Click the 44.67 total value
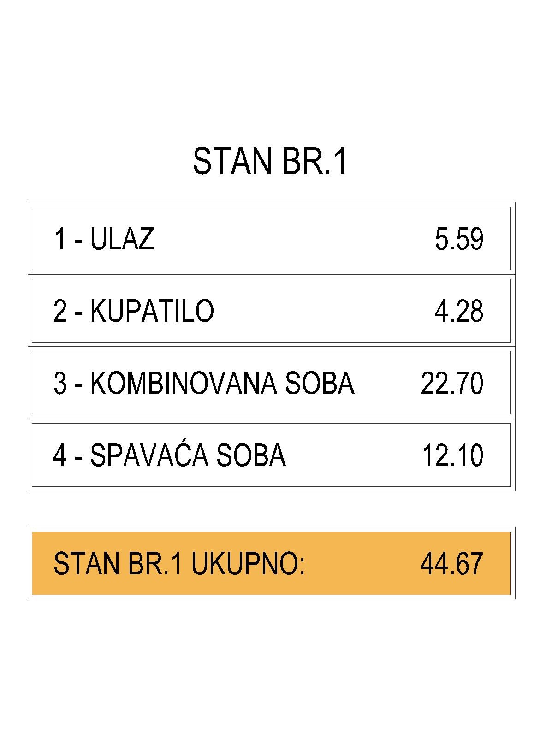The width and height of the screenshot is (540, 756). coord(452,563)
